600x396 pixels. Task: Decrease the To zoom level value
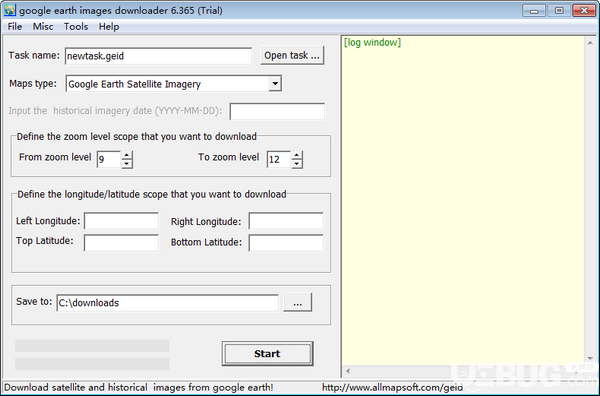[297, 164]
